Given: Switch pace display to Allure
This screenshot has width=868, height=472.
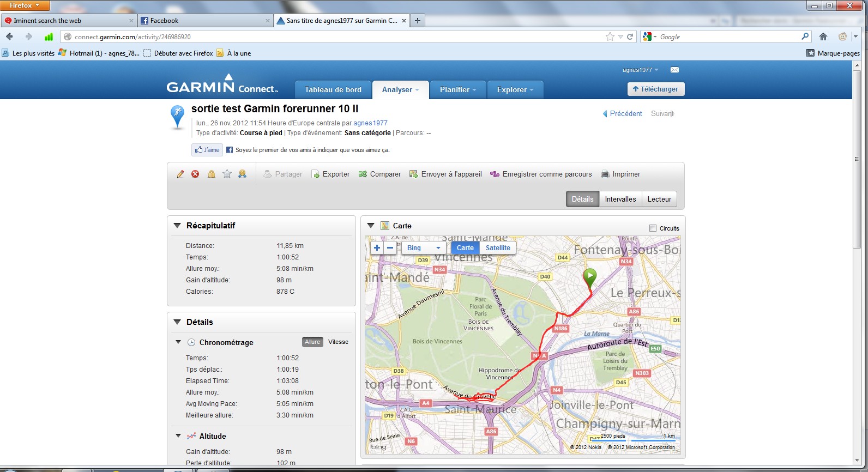Looking at the screenshot, I should point(312,342).
